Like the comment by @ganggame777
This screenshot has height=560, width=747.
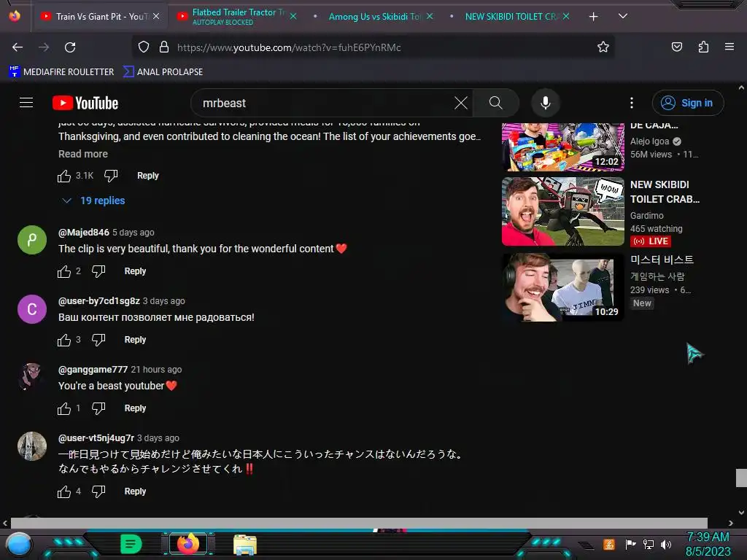tap(64, 408)
